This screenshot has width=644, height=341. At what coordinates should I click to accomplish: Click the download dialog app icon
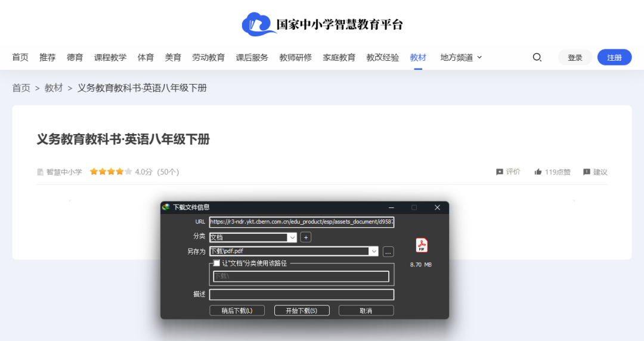point(166,207)
